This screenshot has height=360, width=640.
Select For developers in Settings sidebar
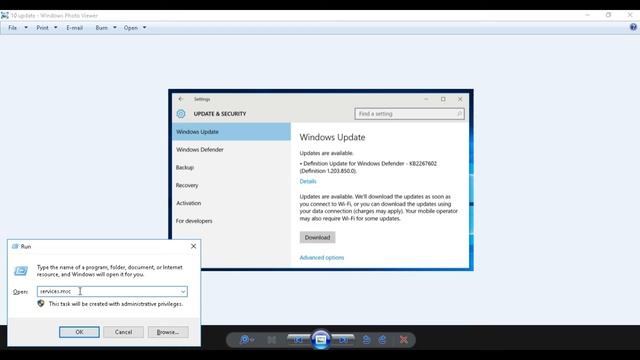pos(231,221)
